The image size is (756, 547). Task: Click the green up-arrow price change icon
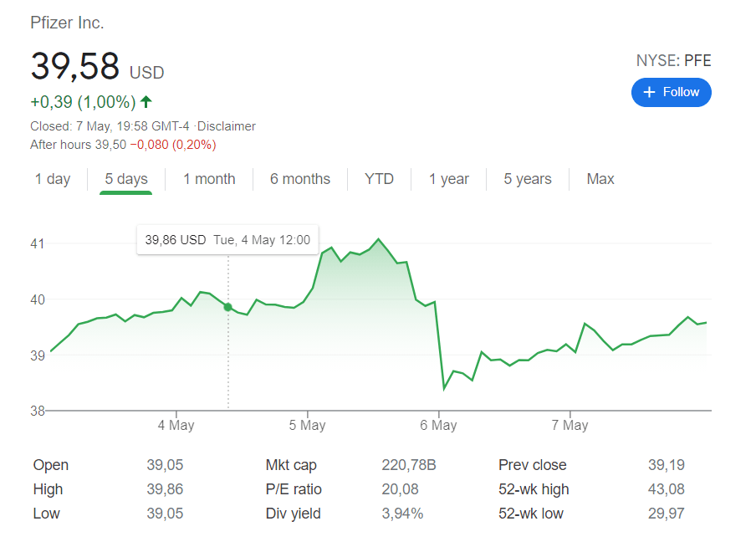[146, 102]
